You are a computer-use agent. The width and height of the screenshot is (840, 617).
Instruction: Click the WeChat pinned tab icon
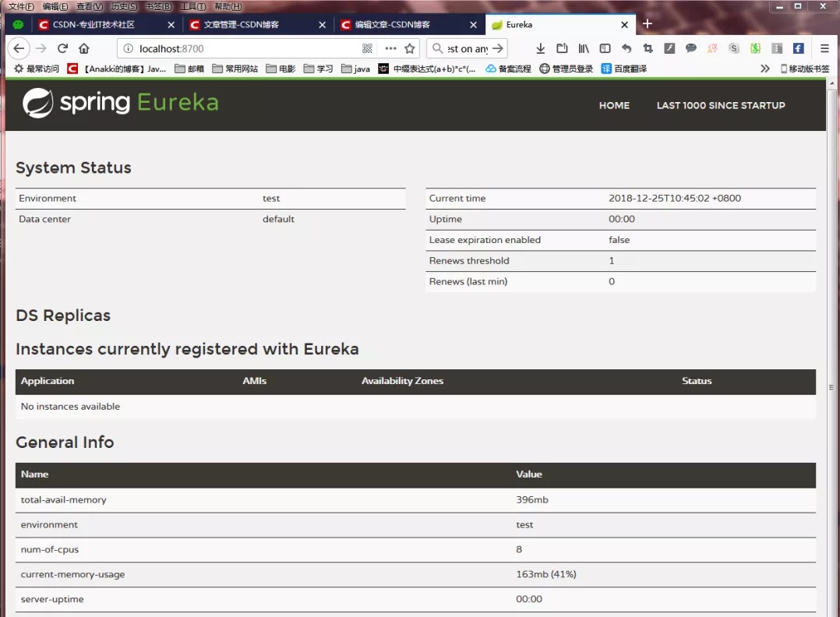pyautogui.click(x=18, y=25)
